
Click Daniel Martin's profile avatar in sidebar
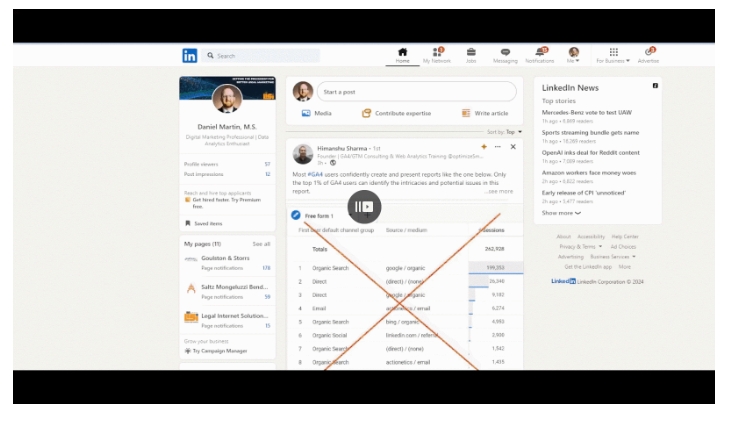coord(227,99)
